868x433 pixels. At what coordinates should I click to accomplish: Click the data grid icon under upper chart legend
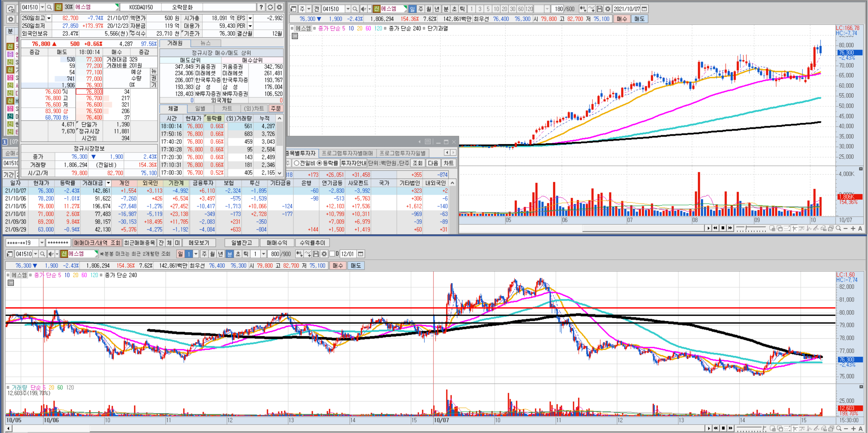295,36
